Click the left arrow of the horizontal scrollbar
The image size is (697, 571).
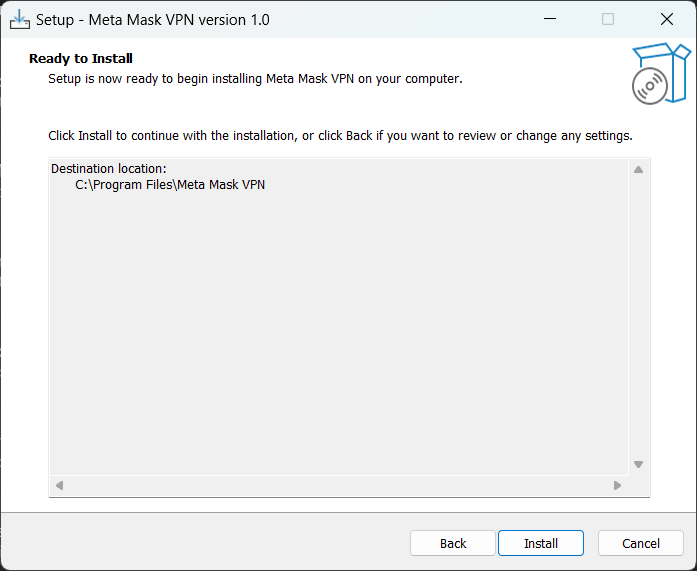point(60,485)
